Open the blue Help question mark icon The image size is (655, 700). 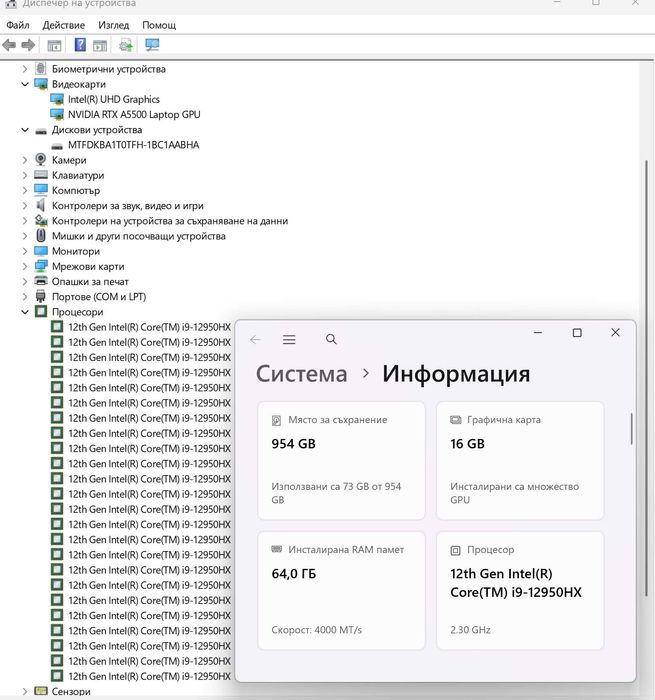[x=80, y=45]
